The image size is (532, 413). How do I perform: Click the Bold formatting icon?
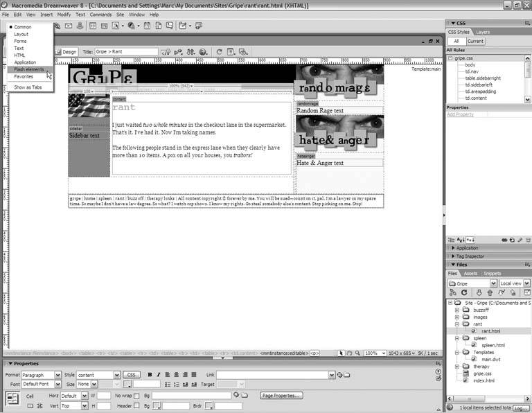click(x=149, y=375)
